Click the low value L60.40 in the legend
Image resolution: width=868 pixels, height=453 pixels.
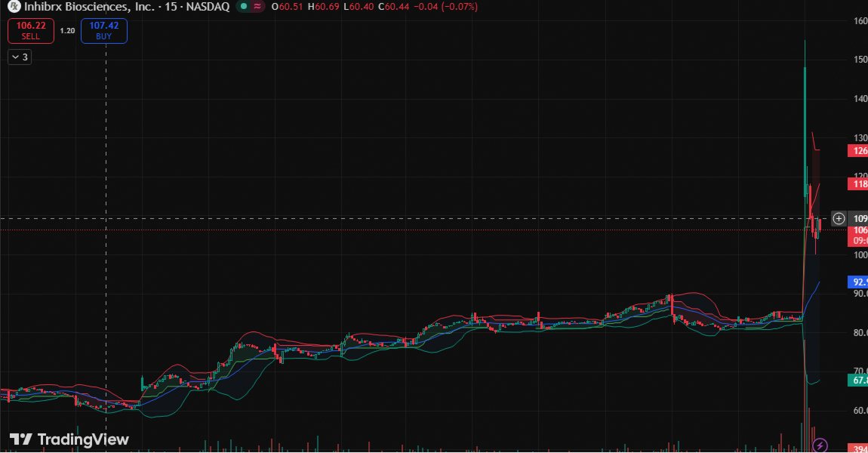tap(359, 7)
